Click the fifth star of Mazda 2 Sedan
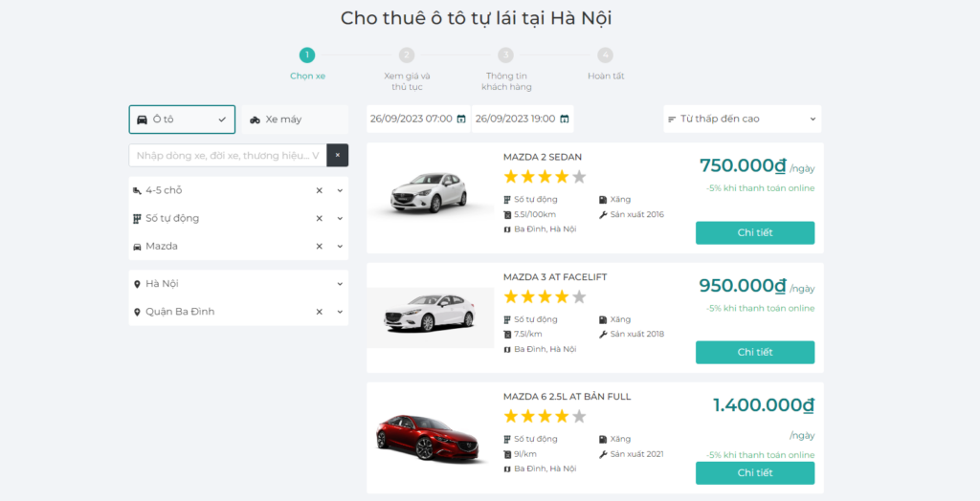Screen dimensions: 980x501 579,177
